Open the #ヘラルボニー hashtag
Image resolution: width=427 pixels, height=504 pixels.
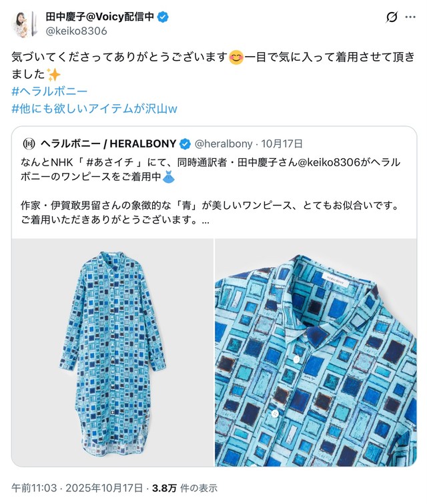[49, 91]
